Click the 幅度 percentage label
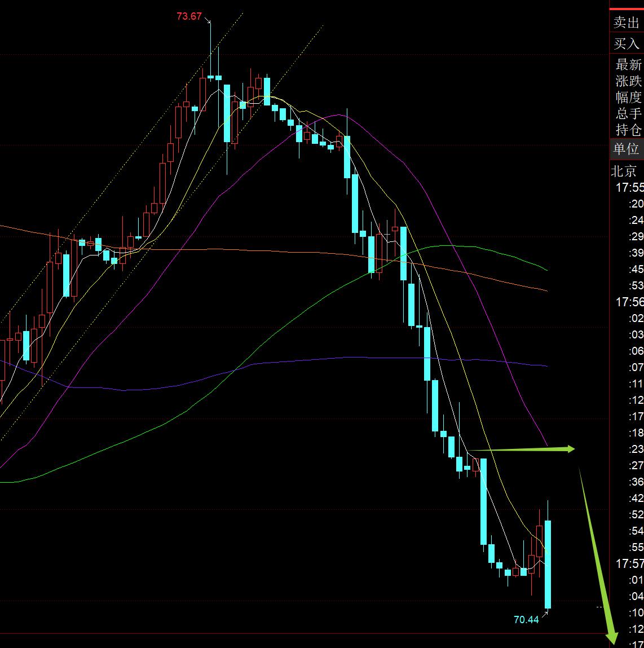This screenshot has width=644, height=648. 628,97
